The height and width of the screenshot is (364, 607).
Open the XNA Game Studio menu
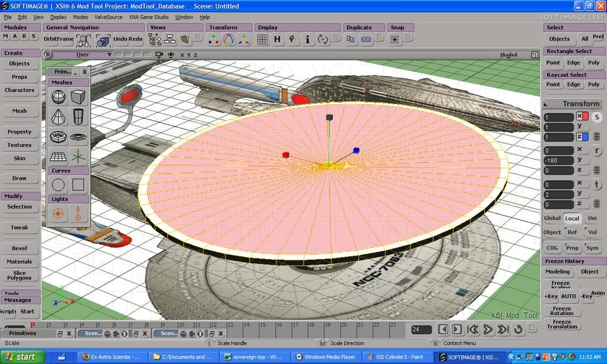click(149, 17)
